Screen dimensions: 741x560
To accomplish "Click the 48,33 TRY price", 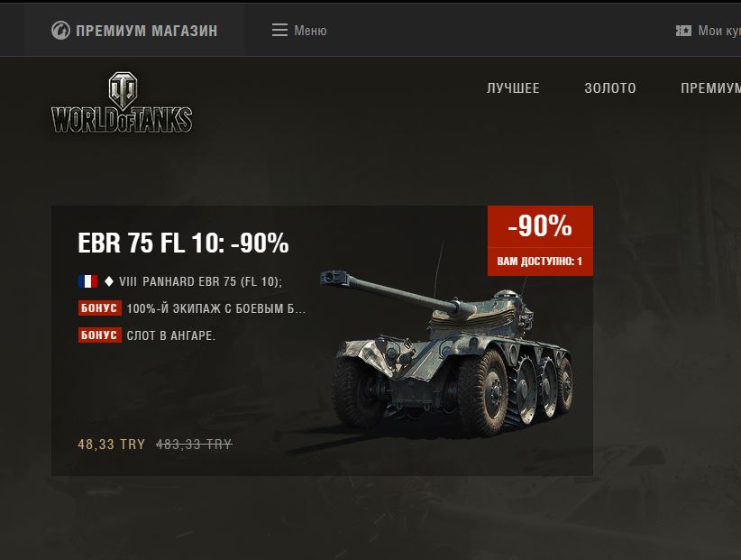I will coord(112,445).
